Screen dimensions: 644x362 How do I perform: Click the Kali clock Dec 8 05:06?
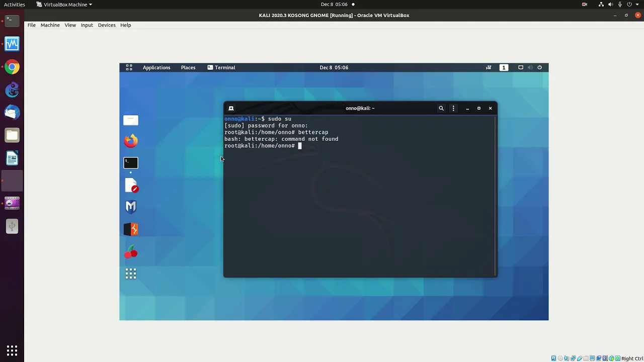334,67
